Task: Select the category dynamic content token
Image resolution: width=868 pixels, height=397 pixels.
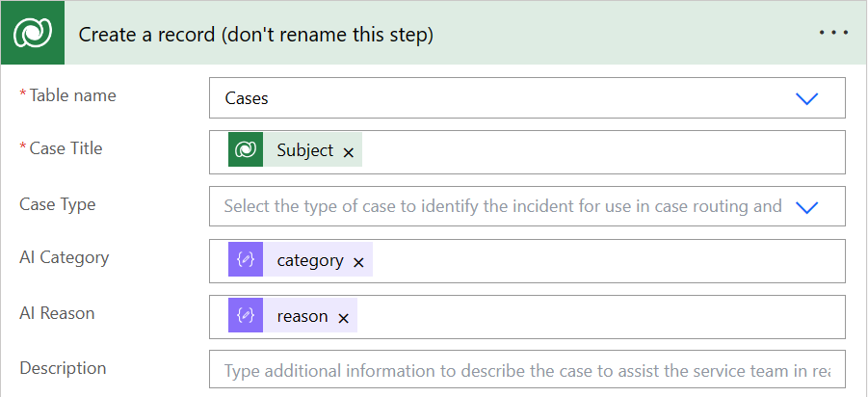Action: pyautogui.click(x=309, y=261)
